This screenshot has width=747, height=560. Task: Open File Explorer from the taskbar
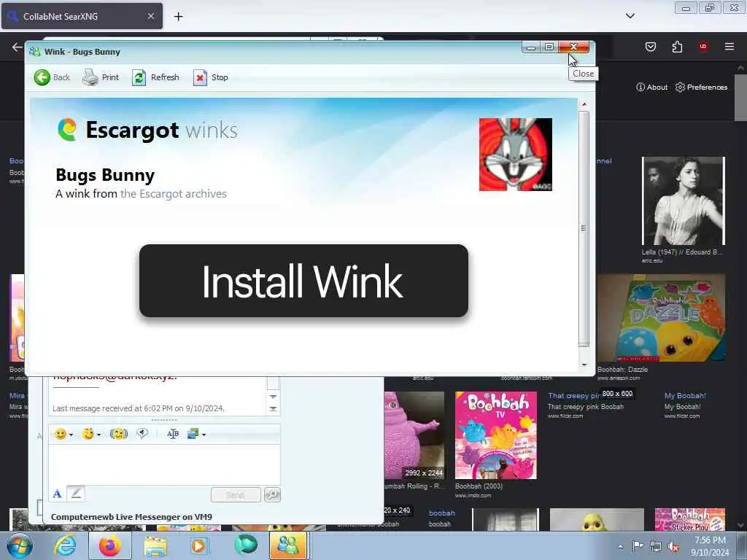pos(155,545)
